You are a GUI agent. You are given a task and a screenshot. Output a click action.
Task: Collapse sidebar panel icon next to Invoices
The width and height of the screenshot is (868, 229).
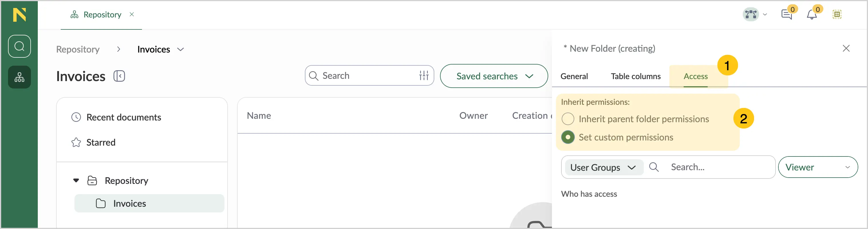click(x=119, y=76)
